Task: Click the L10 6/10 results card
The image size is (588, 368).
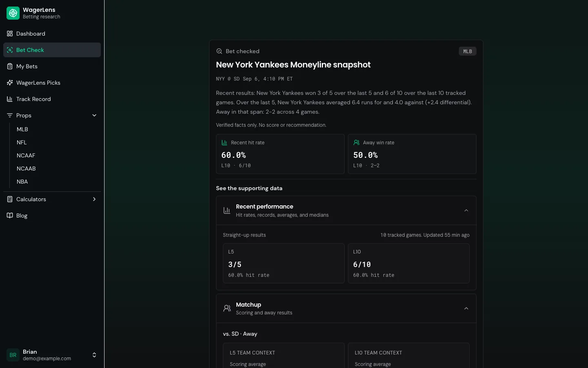Action: point(409,263)
